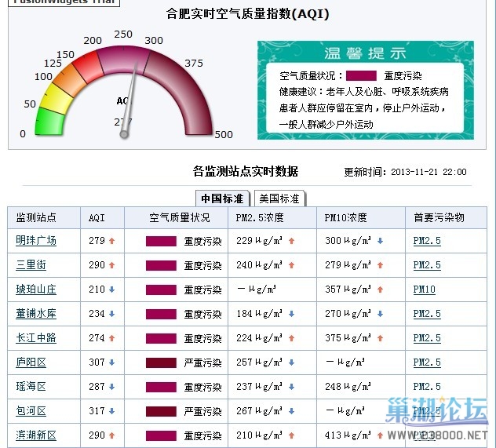Click the up arrow next to PM10 279
This screenshot has width=496, height=448.
pos(380,265)
